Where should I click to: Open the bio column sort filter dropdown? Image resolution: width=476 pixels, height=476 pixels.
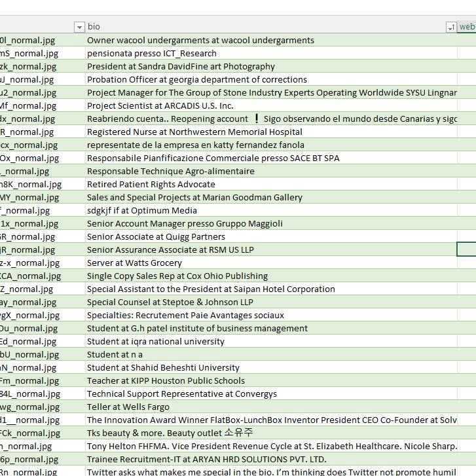451,27
